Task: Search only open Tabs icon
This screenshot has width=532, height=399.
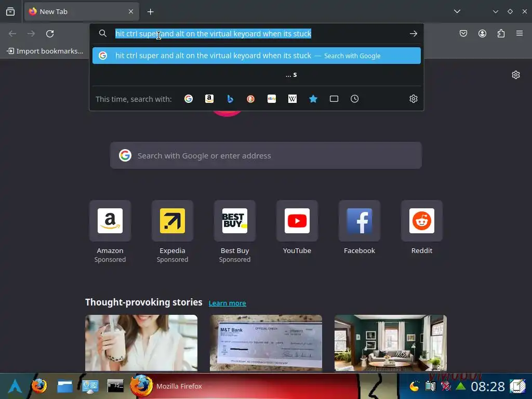Action: tap(334, 99)
